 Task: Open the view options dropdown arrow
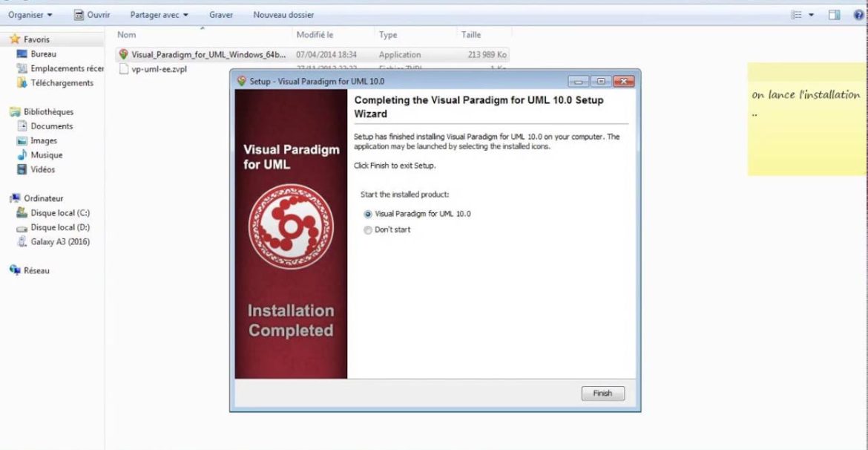pyautogui.click(x=812, y=15)
